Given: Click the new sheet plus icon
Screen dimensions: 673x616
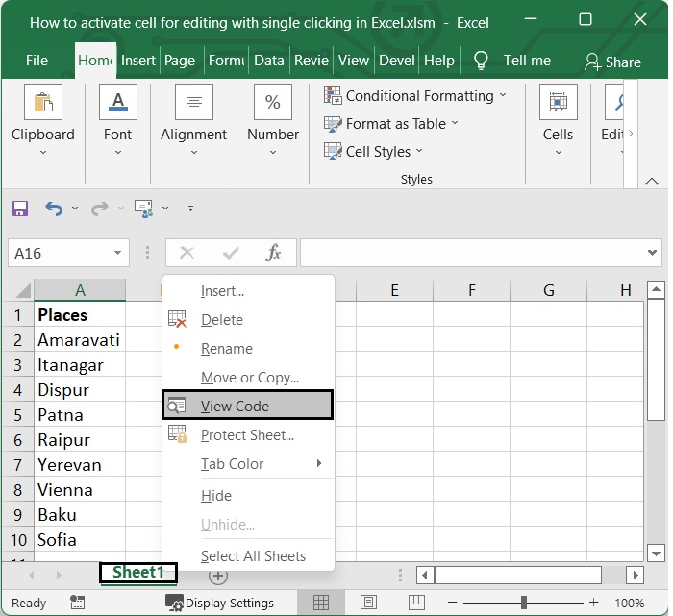Looking at the screenshot, I should [x=218, y=576].
